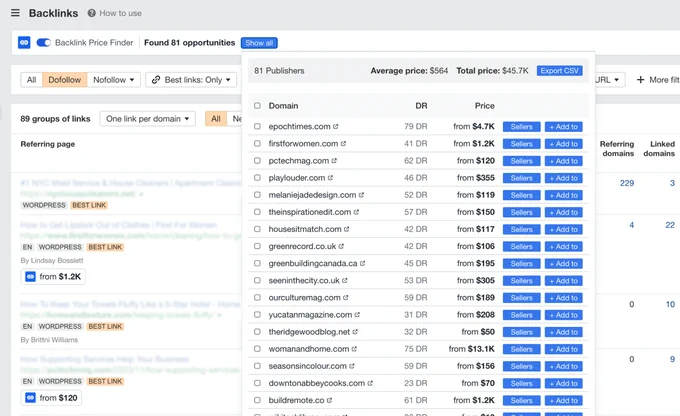Click the Backlink Price Finder link icon
Image resolution: width=680 pixels, height=416 pixels.
click(24, 43)
